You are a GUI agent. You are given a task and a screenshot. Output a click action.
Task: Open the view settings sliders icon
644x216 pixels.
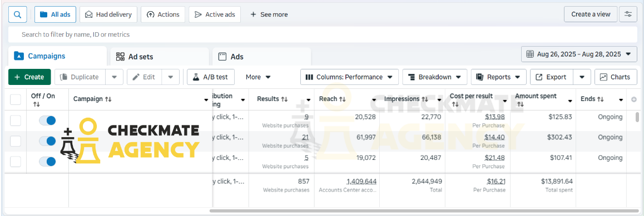click(628, 14)
